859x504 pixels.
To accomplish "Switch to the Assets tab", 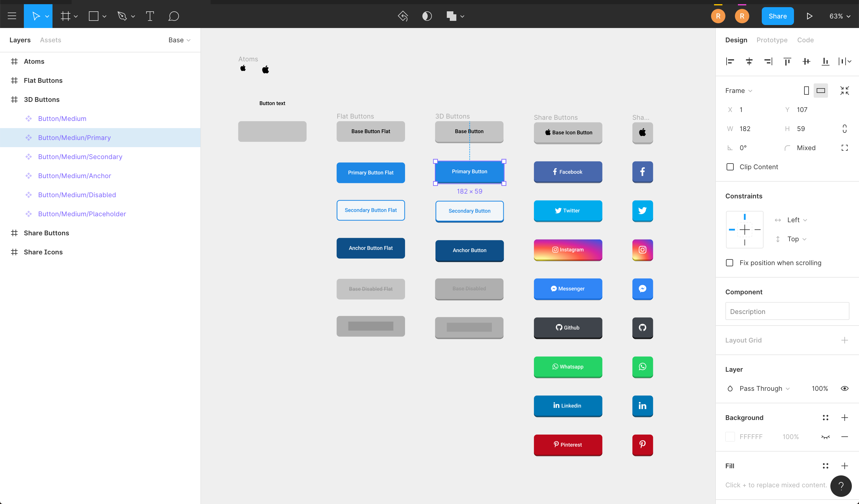I will point(50,40).
